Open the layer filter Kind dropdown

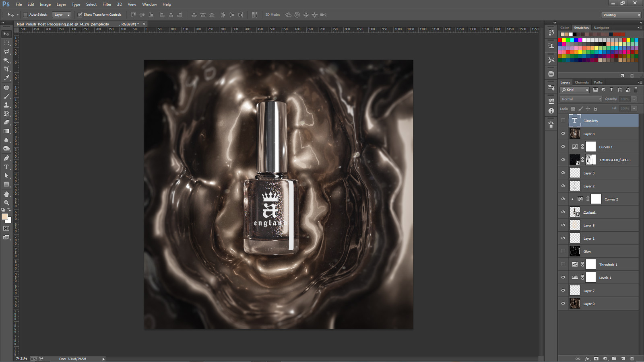tap(574, 89)
